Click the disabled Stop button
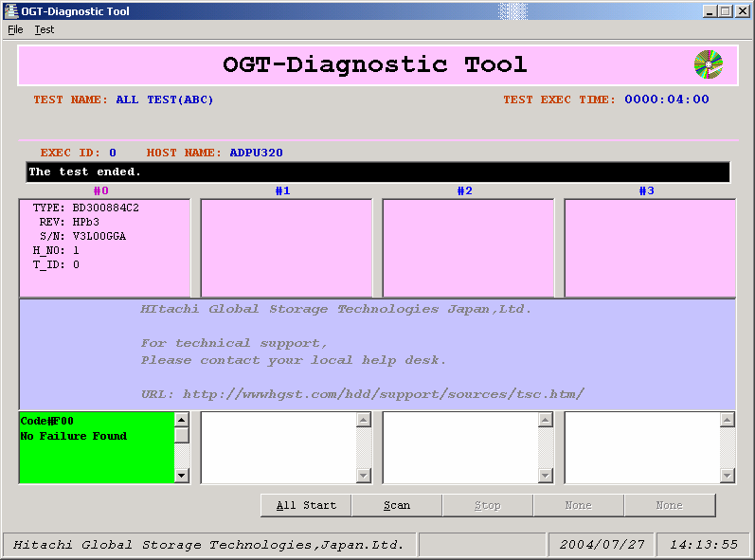This screenshot has width=755, height=560. click(488, 505)
